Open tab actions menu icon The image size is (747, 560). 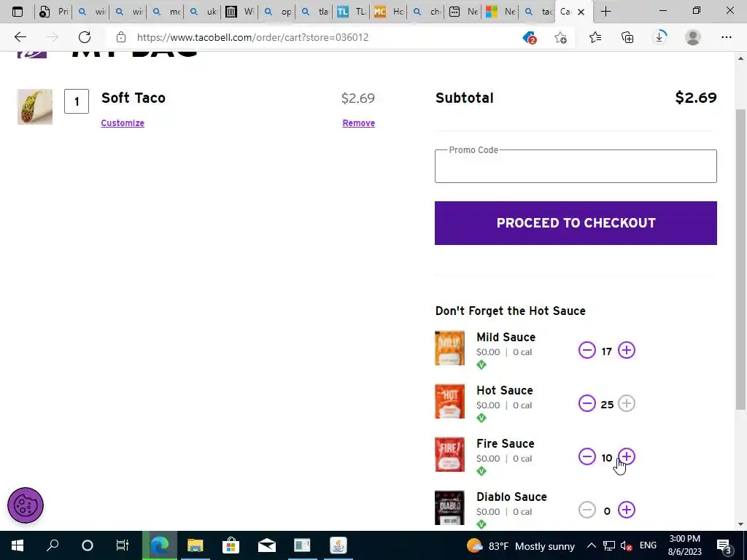18,12
